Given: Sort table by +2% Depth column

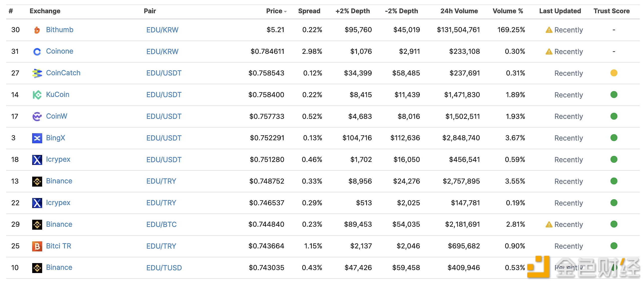Looking at the screenshot, I should (352, 11).
